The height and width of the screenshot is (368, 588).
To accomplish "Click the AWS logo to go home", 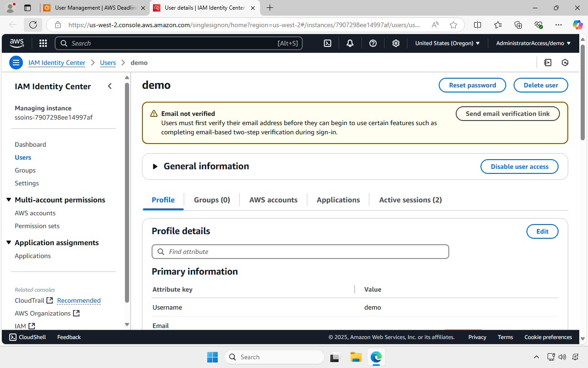I will tap(17, 43).
